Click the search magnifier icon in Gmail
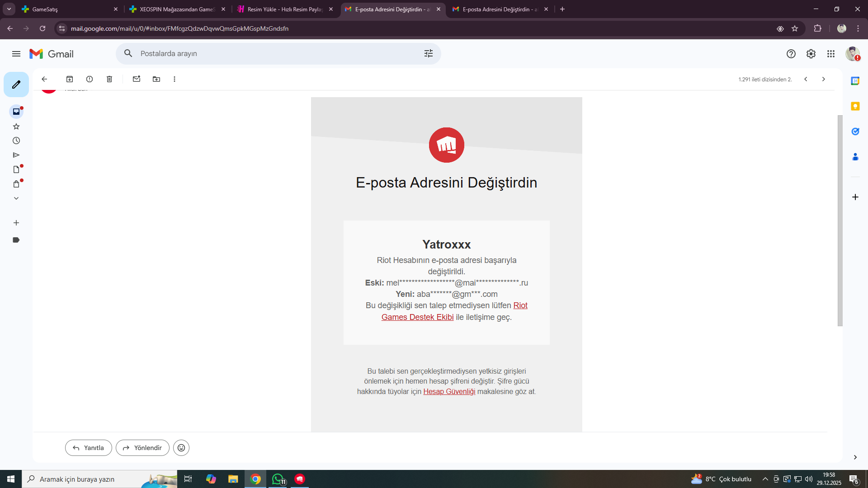Viewport: 868px width, 488px height. pyautogui.click(x=128, y=53)
